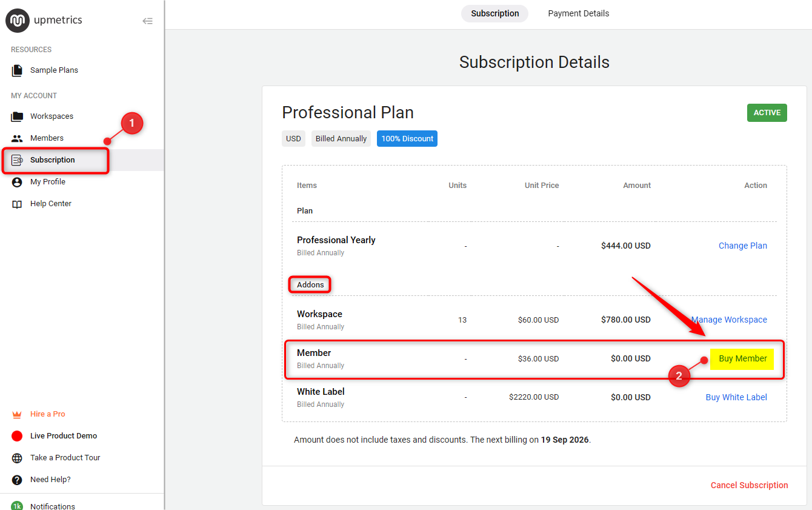Image resolution: width=812 pixels, height=510 pixels.
Task: Click the green ACTIVE status badge
Action: tap(767, 113)
